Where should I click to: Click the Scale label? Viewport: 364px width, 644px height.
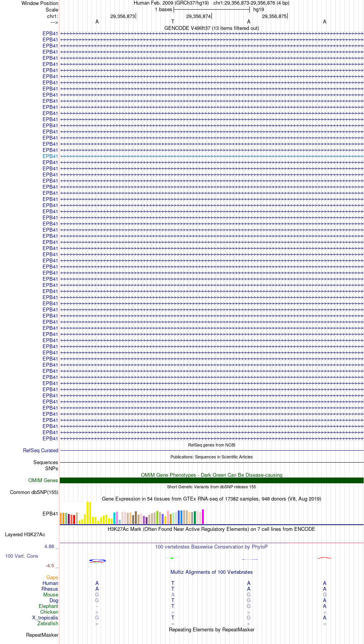tap(52, 10)
